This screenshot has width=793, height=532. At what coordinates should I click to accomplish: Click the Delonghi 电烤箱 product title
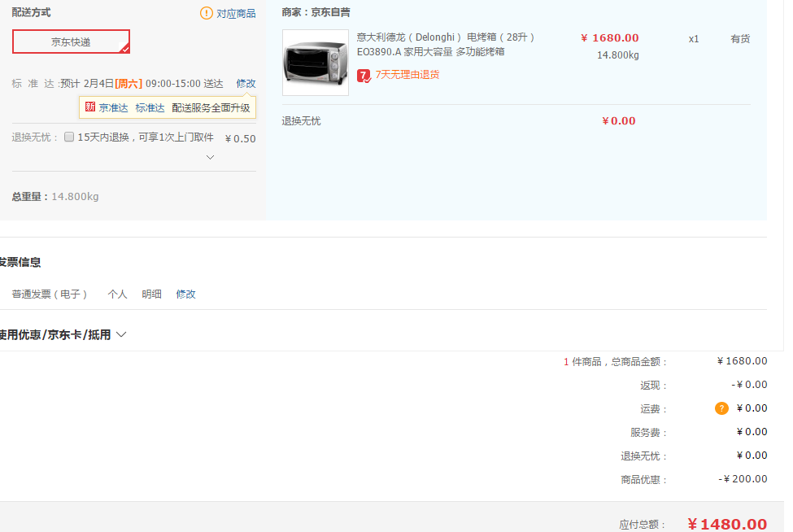click(445, 45)
